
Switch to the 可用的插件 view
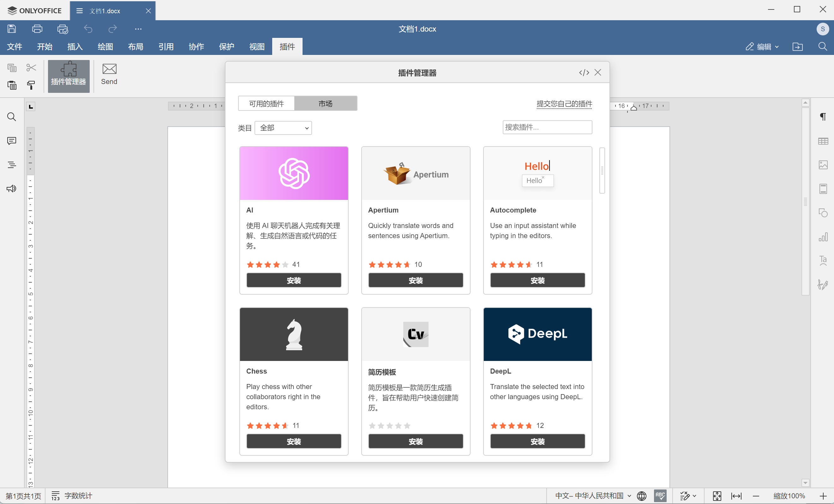267,104
